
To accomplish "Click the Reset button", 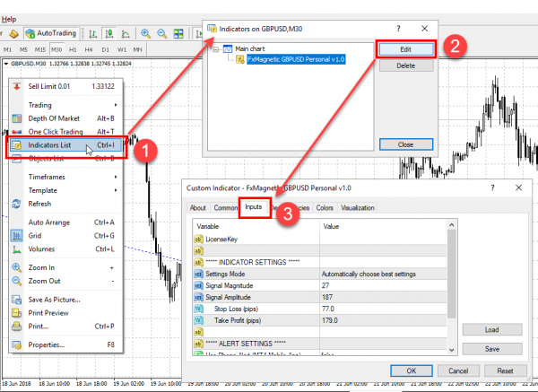I will pyautogui.click(x=506, y=371).
